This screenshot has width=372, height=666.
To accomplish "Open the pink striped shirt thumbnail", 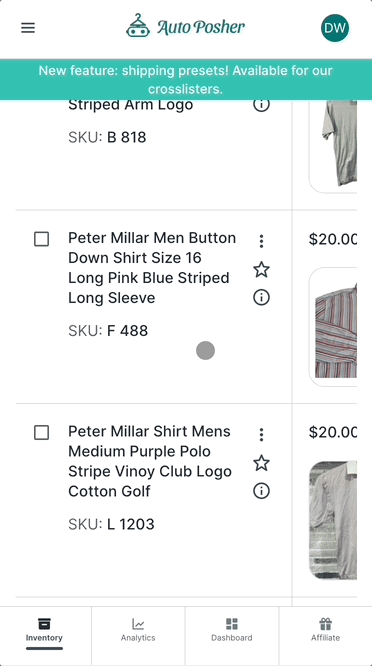I will (333, 327).
